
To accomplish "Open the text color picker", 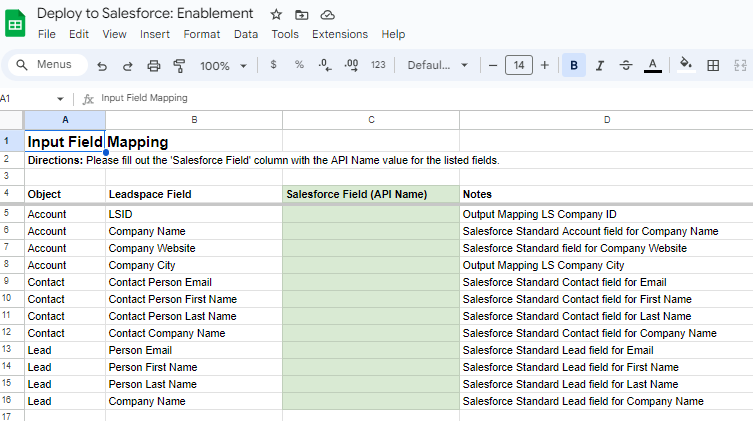I will [653, 65].
